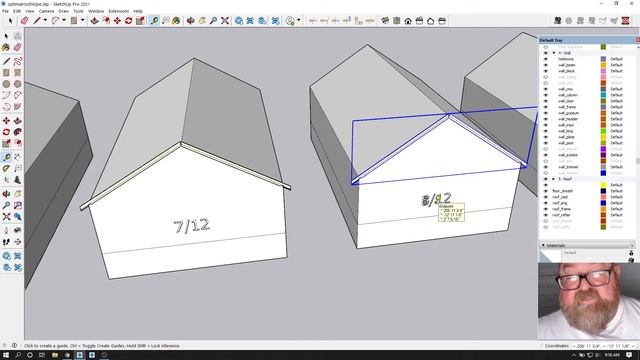Screen dimensions: 640x360
Task: Click the Tape Measure tool in top toolbar
Action: coord(154,20)
